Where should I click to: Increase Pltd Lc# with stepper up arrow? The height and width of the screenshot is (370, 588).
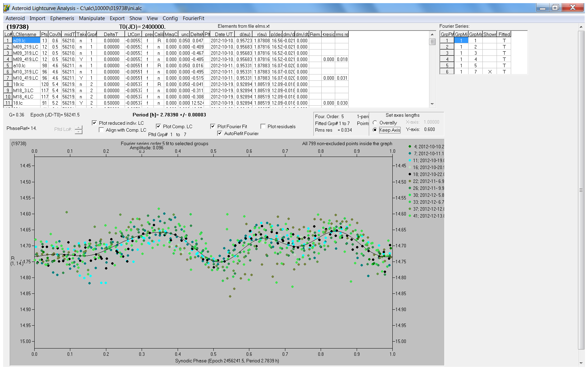pos(79,127)
